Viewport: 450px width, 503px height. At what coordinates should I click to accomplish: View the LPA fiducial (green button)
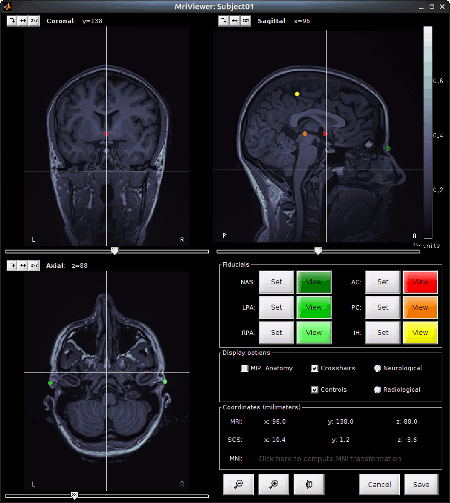[314, 307]
